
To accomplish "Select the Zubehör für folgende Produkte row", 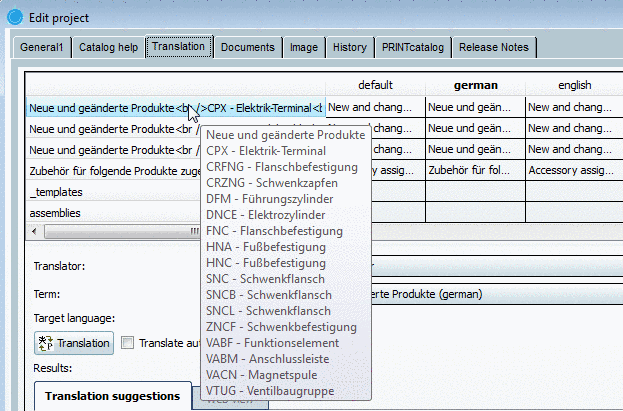I will [x=114, y=171].
